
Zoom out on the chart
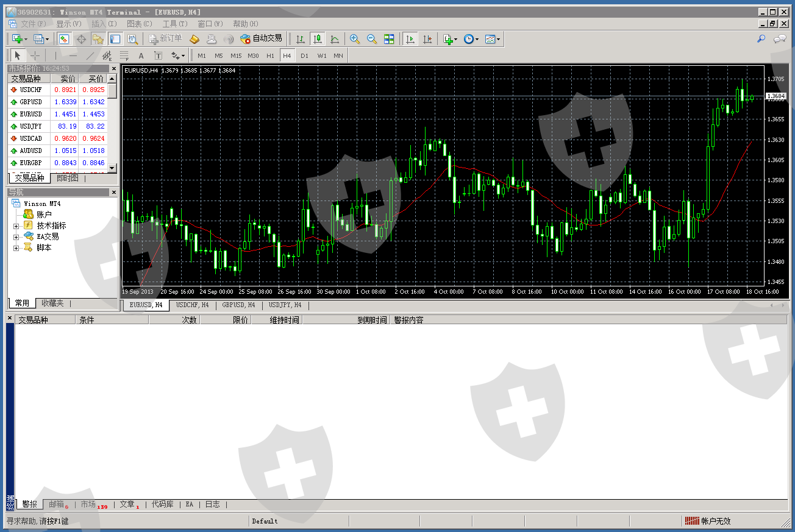(x=372, y=39)
